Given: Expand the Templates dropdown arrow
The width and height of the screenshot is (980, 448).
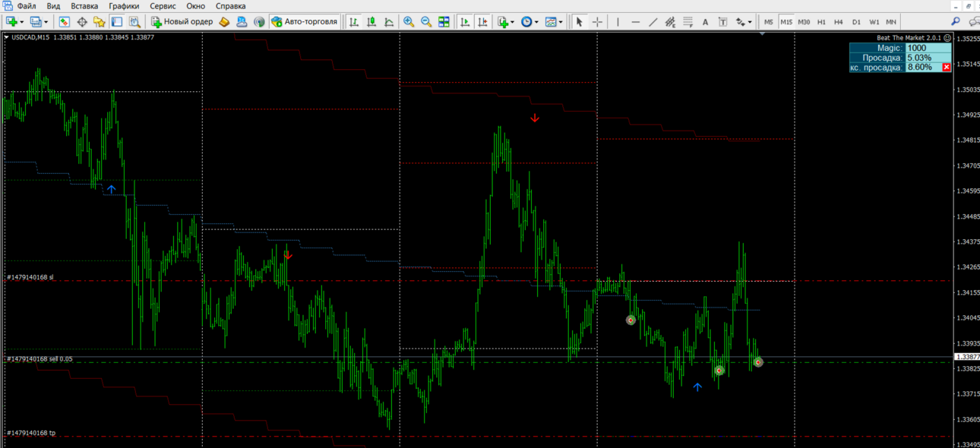Looking at the screenshot, I should coord(561,22).
